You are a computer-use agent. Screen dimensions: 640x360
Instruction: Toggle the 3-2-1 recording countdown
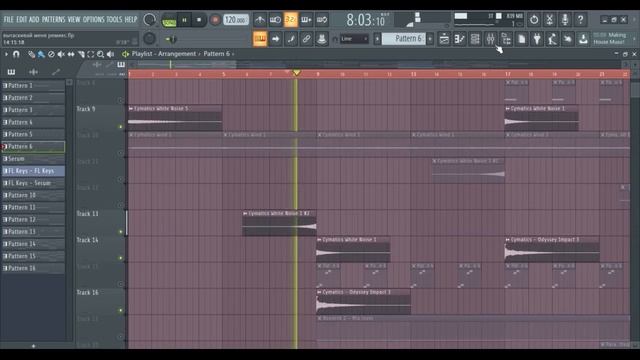click(x=291, y=20)
